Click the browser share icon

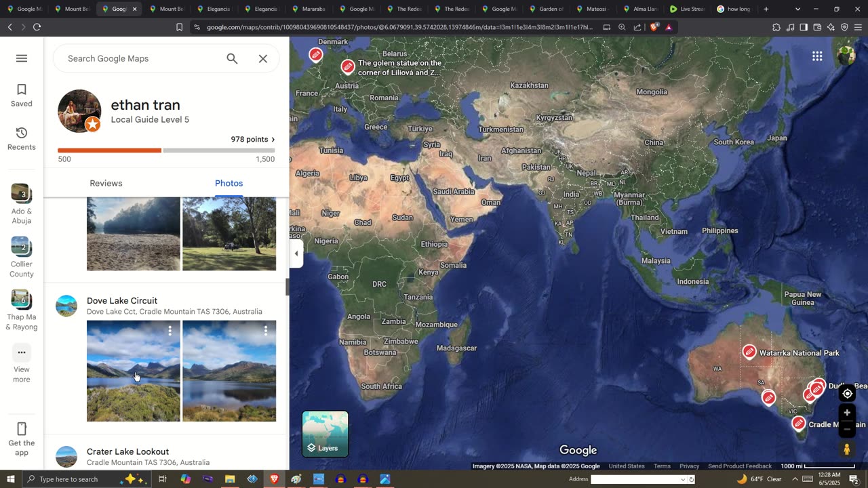(637, 27)
